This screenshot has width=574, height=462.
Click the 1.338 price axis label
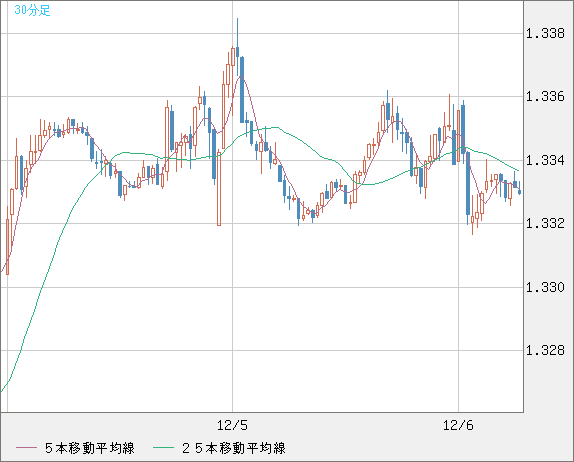[545, 34]
